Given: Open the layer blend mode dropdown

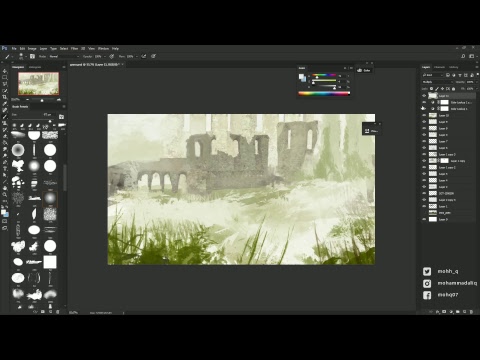Looking at the screenshot, I should [x=438, y=82].
